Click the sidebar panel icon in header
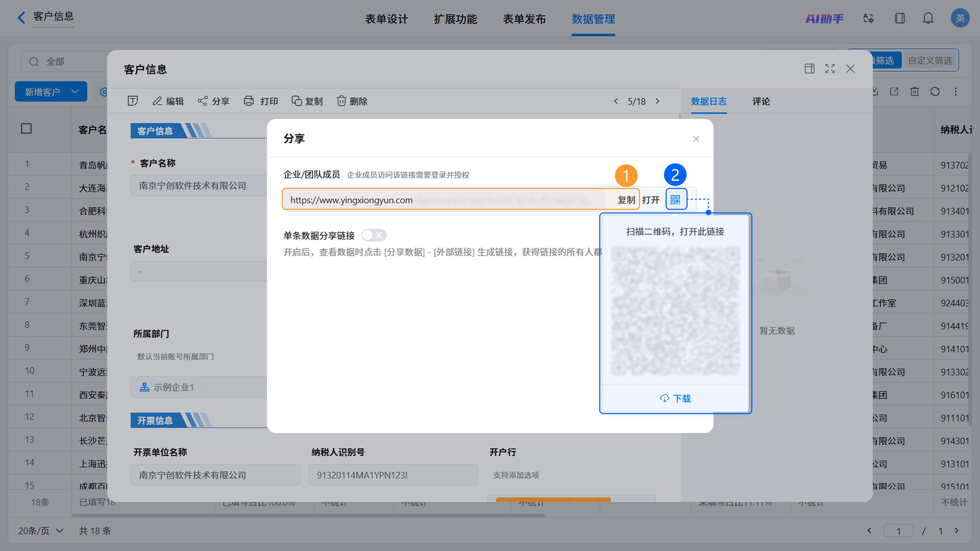The height and width of the screenshot is (551, 980). click(900, 18)
